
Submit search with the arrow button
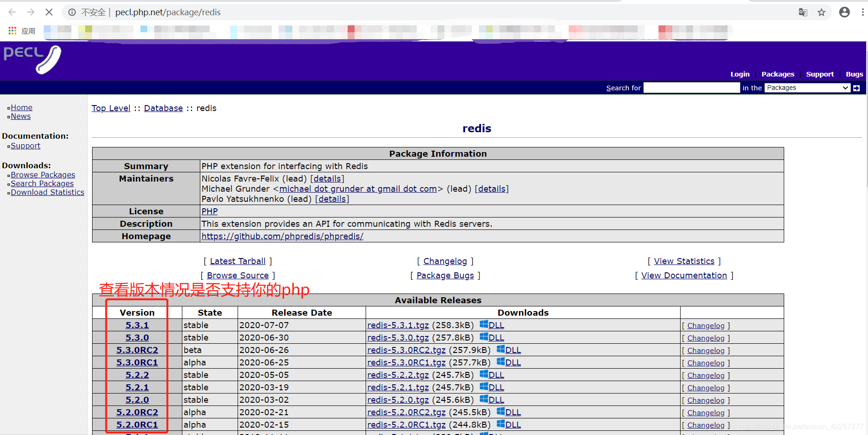coord(856,88)
